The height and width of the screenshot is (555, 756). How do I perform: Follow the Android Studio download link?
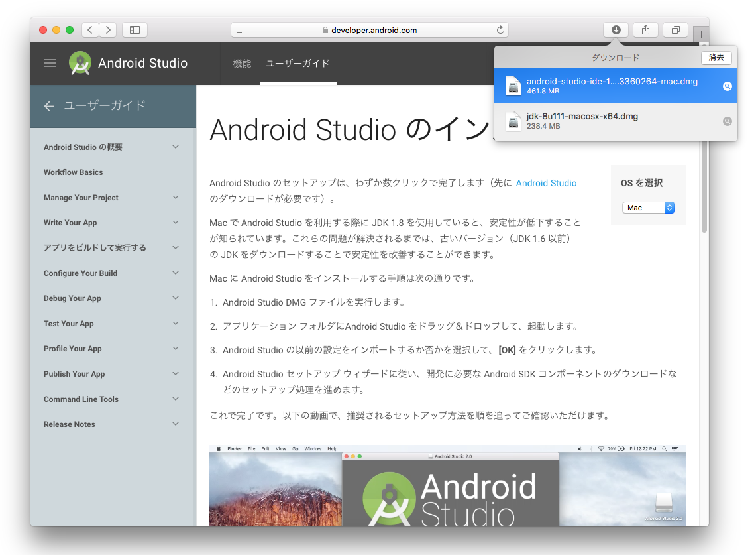(546, 183)
